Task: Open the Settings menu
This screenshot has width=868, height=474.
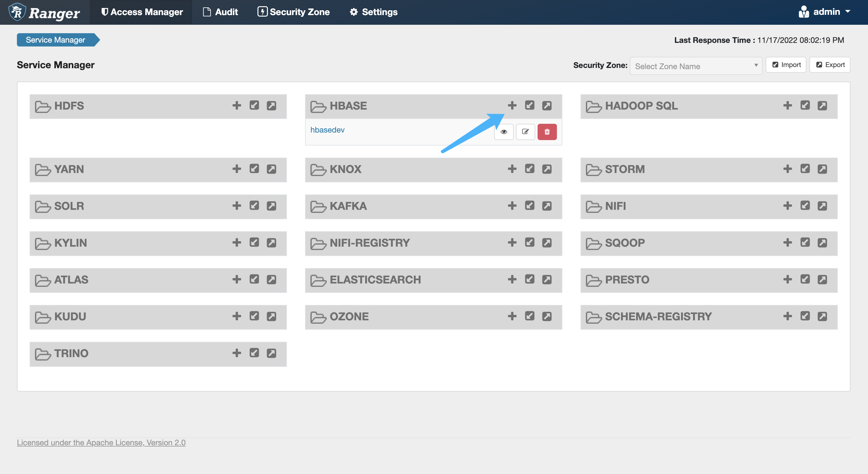Action: tap(373, 12)
